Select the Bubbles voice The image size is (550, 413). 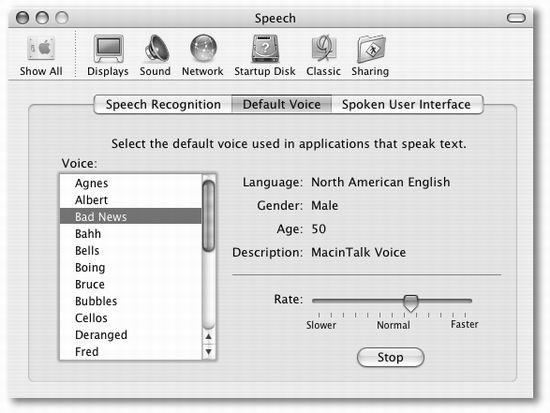pos(130,301)
